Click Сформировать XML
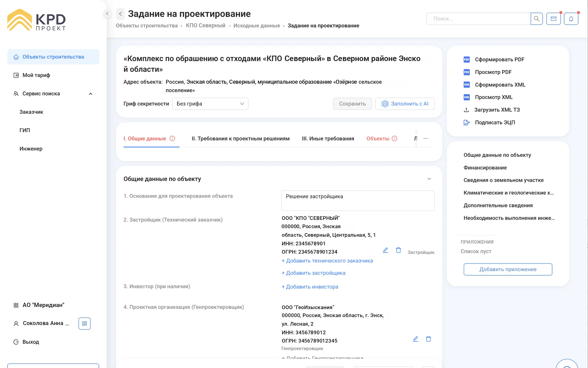This screenshot has height=368, width=588. 494,85
